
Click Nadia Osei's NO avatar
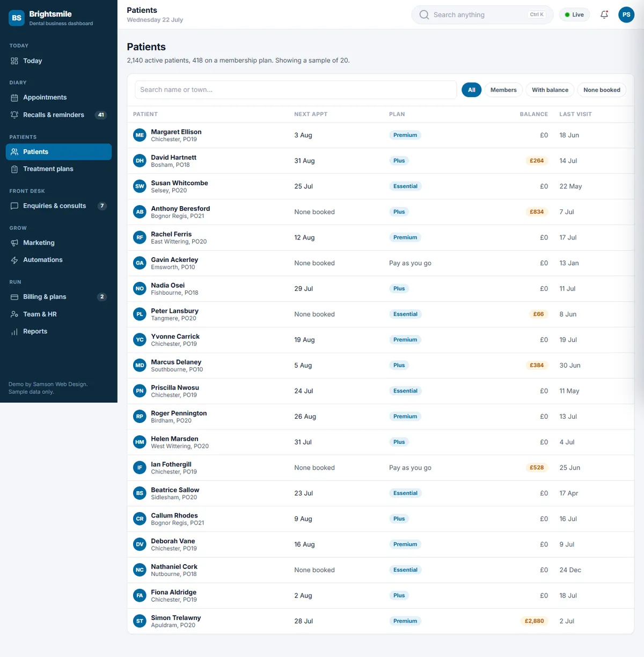[140, 289]
